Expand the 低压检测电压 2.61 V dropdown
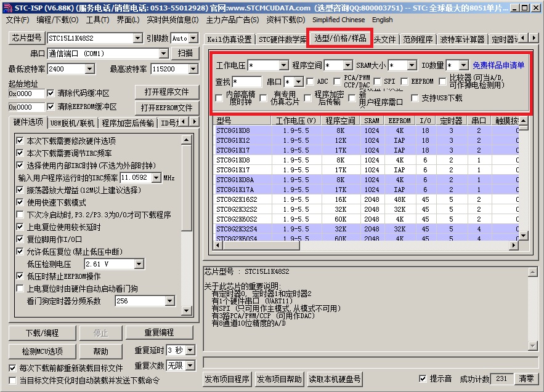This screenshot has height=392, width=544. click(x=138, y=264)
